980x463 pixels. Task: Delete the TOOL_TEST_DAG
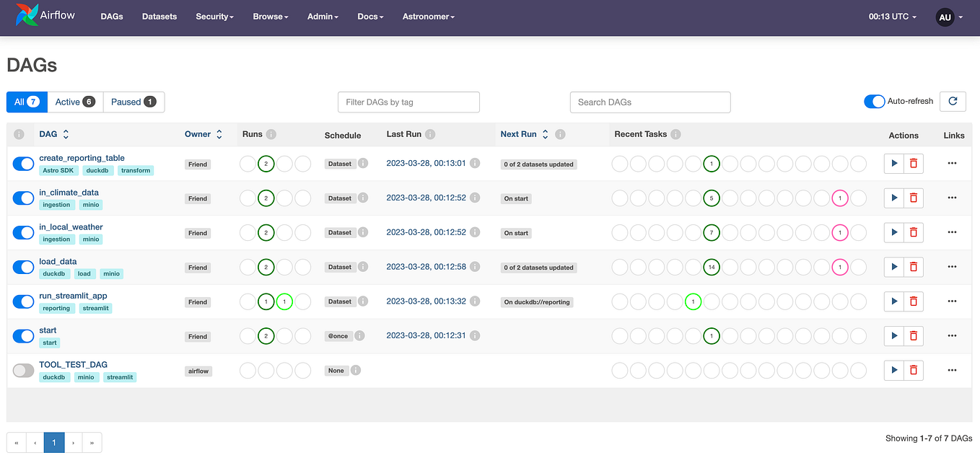pyautogui.click(x=913, y=370)
